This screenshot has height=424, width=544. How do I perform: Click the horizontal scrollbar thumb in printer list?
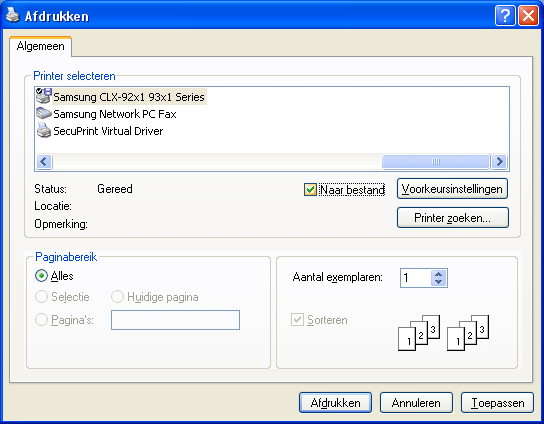coord(436,161)
